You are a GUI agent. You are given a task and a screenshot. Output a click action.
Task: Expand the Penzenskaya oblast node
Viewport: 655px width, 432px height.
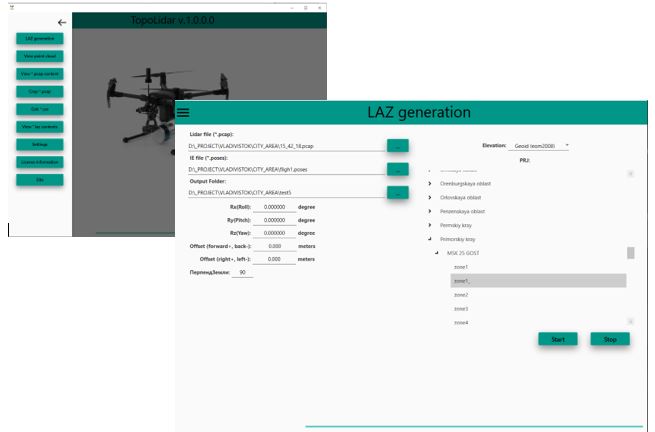pyautogui.click(x=430, y=211)
